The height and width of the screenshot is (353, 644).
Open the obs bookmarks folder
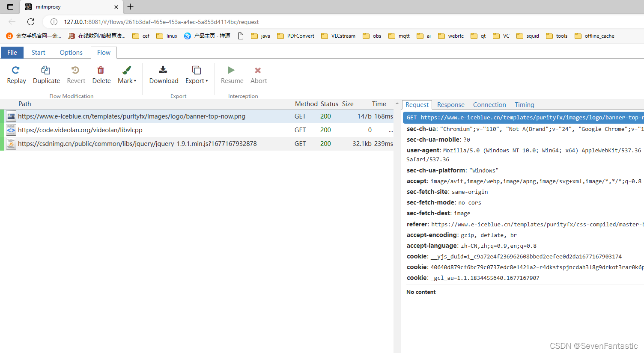click(372, 36)
